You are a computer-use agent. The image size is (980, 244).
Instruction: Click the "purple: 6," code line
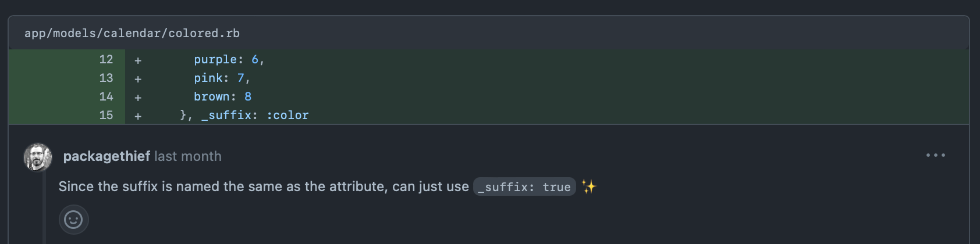pyautogui.click(x=229, y=59)
